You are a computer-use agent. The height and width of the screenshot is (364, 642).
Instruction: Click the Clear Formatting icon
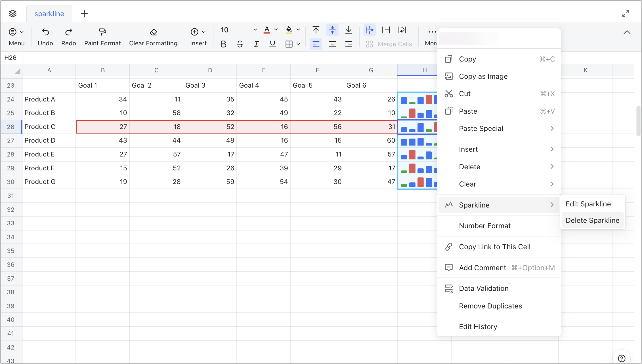(153, 32)
